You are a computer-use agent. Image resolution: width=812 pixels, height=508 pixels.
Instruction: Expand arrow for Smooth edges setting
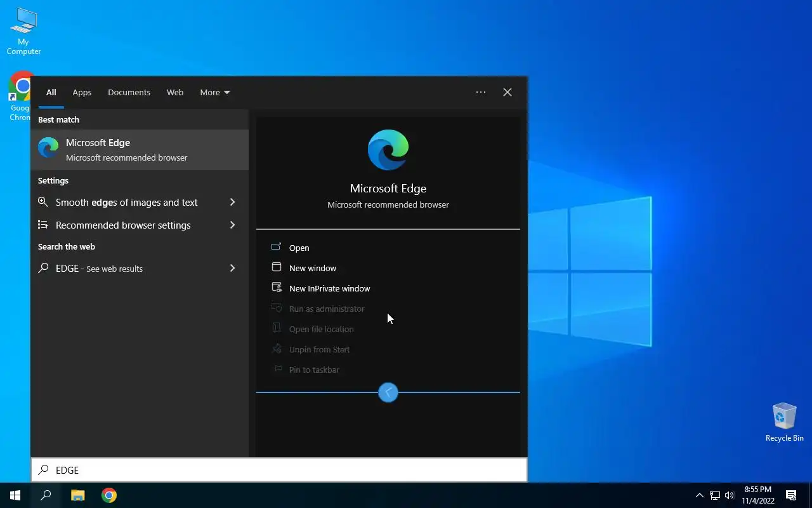tap(232, 202)
